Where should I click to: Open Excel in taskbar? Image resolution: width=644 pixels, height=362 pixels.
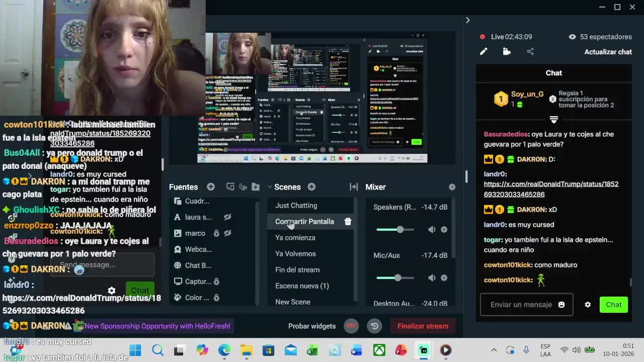(312, 350)
